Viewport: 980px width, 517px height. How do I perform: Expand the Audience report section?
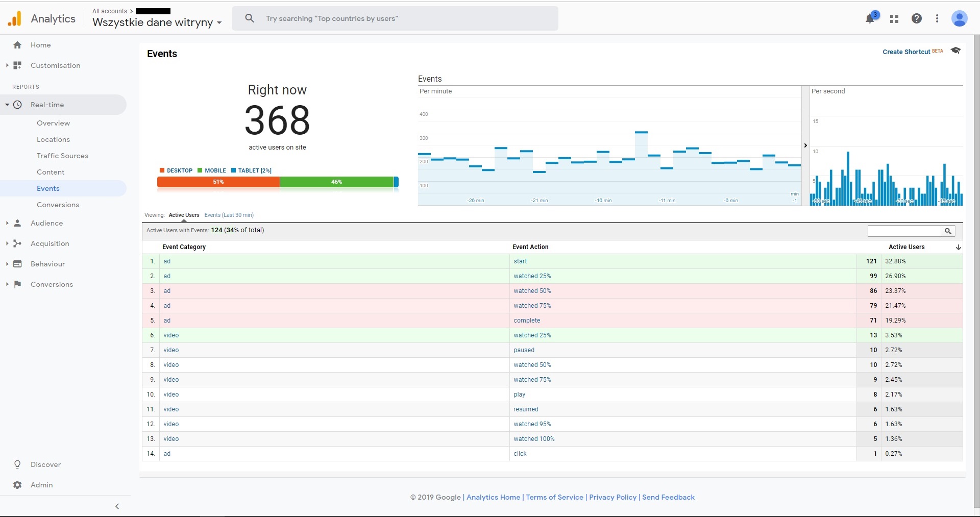coord(46,223)
